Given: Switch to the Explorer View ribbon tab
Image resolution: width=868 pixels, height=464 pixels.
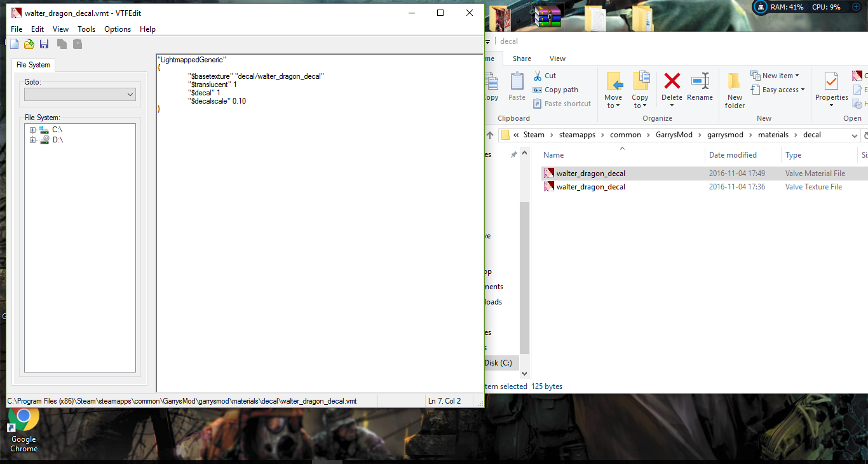Looking at the screenshot, I should click(x=557, y=58).
